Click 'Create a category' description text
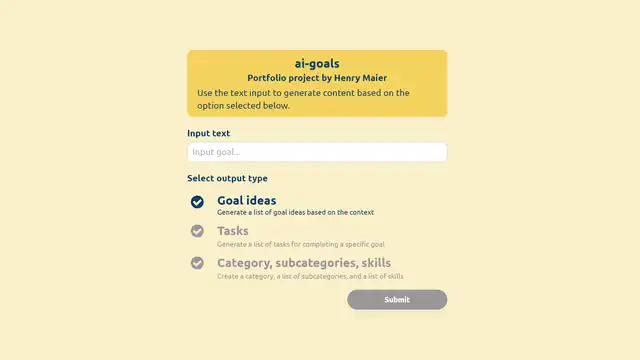Screen dimensions: 640x360 310,276
